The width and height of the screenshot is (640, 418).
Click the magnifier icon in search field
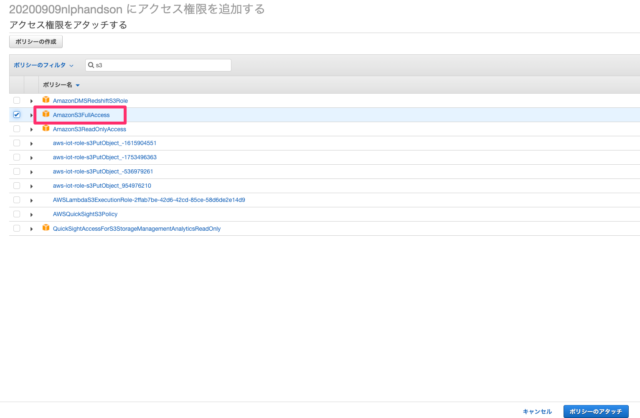tap(91, 65)
